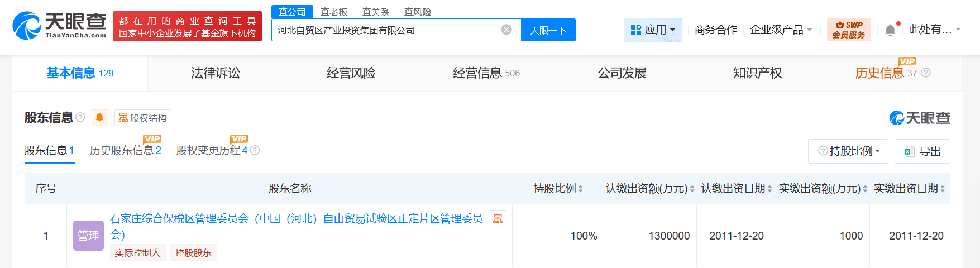
Task: Click the help icon beside 历史信息 tab
Action: click(926, 73)
